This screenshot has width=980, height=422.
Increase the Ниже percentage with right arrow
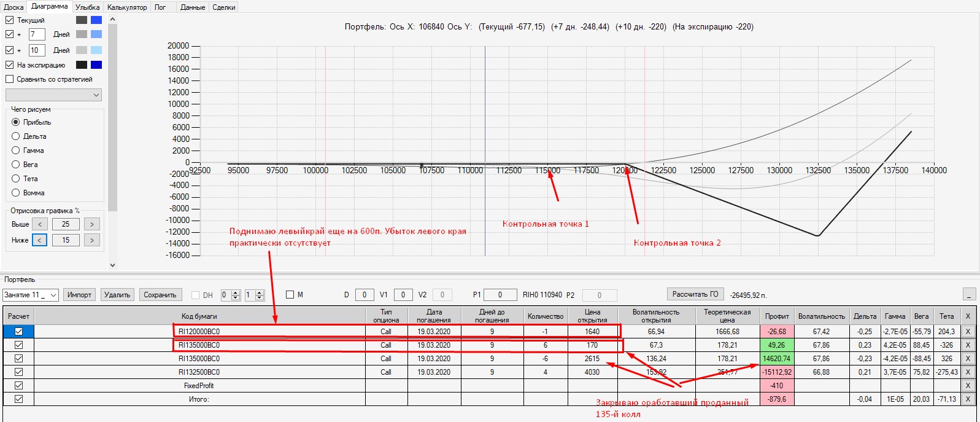(x=92, y=240)
